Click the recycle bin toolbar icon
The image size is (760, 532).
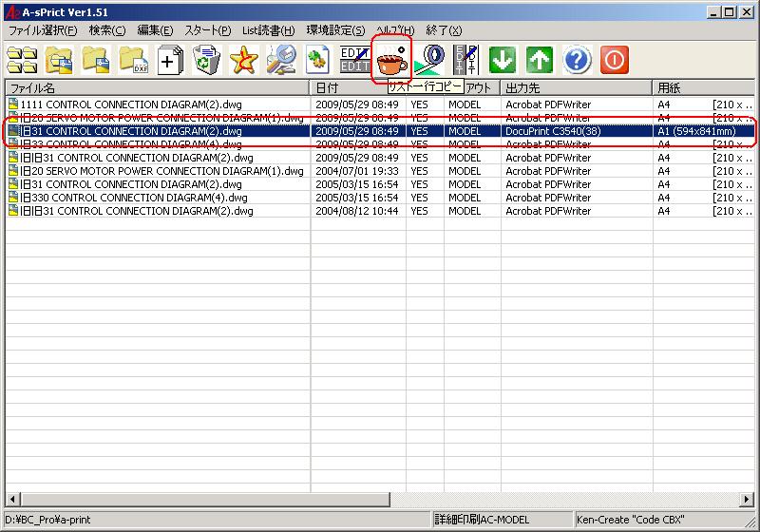[x=206, y=60]
